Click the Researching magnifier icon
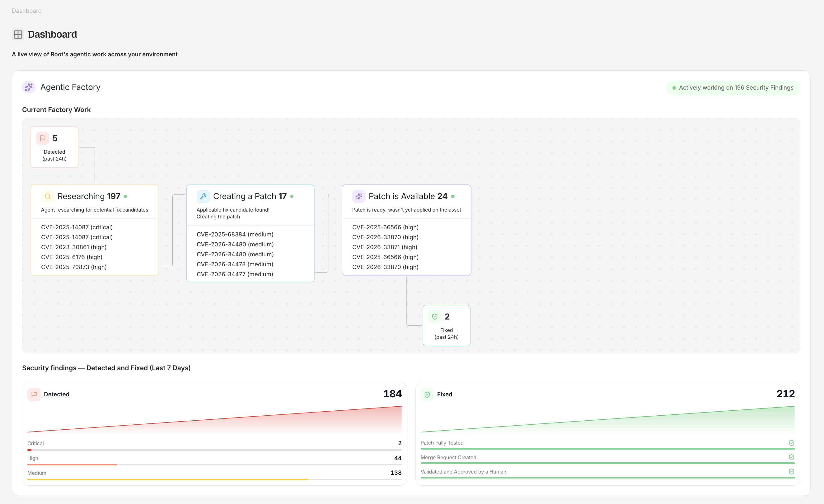 tap(48, 196)
